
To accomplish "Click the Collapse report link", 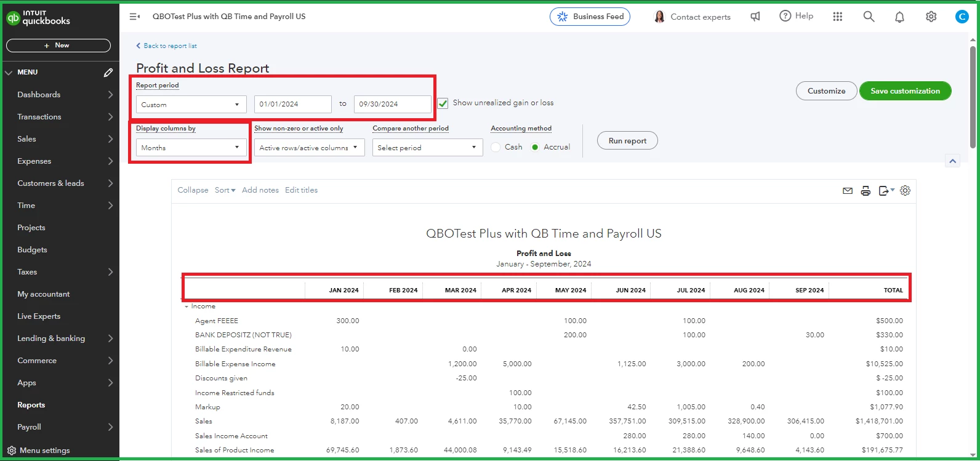I will coord(193,190).
